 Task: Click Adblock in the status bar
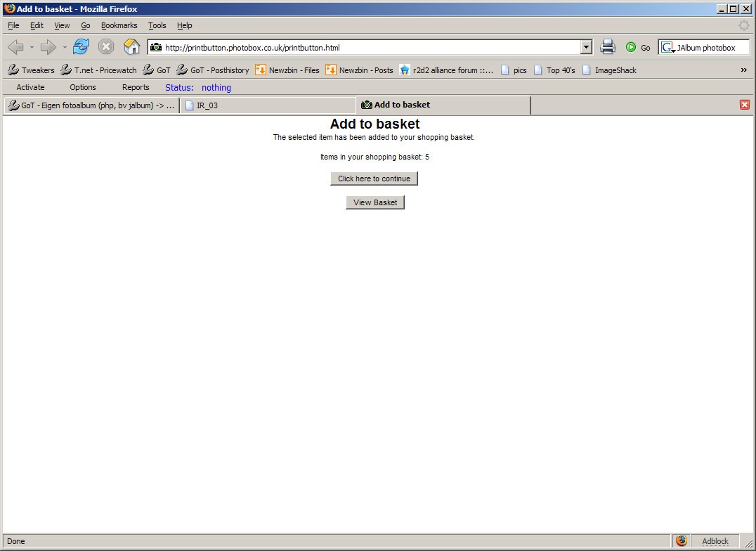click(715, 541)
